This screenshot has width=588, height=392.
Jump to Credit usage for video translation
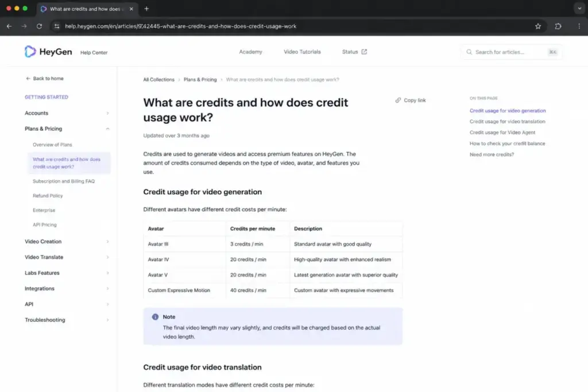507,122
